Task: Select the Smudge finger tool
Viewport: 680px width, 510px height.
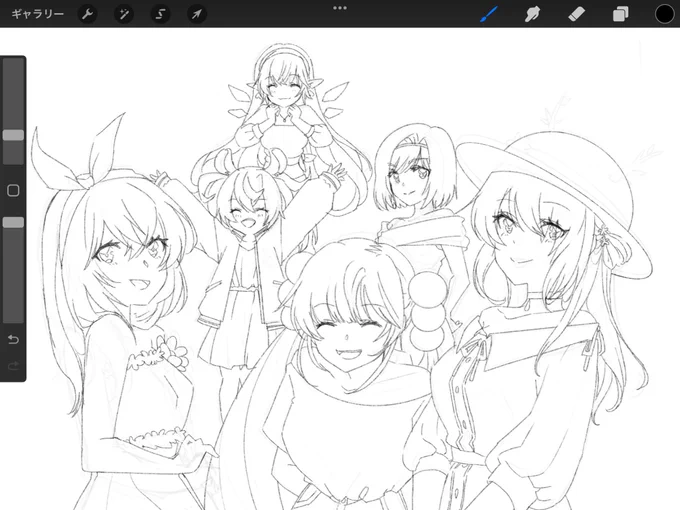Action: click(x=533, y=14)
